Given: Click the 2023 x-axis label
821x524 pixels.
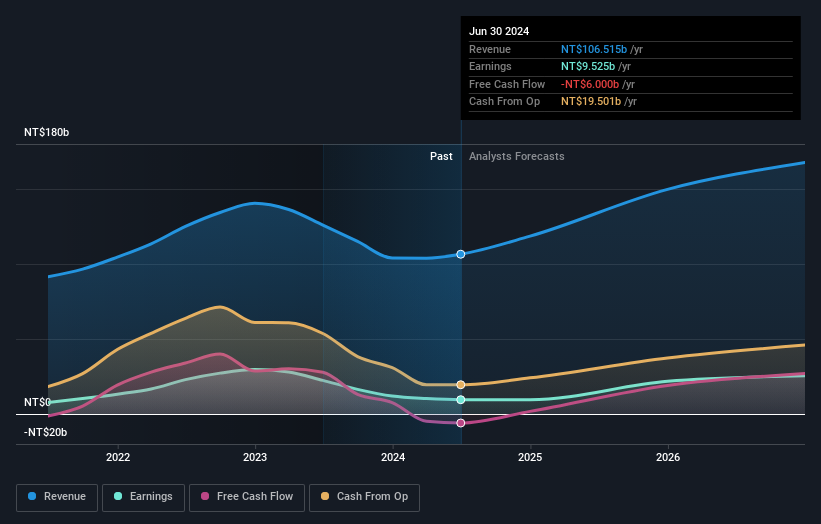Looking at the screenshot, I should (255, 457).
